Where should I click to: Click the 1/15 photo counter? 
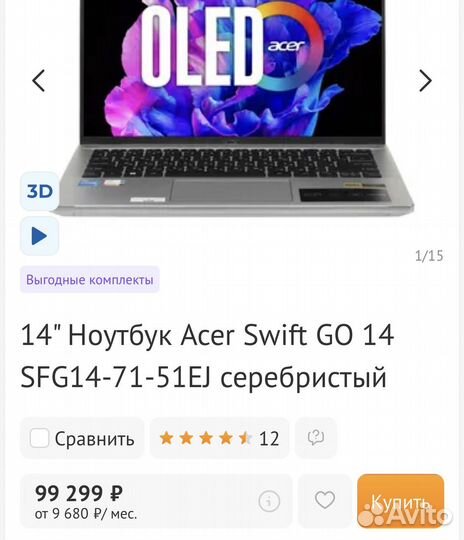click(x=429, y=256)
